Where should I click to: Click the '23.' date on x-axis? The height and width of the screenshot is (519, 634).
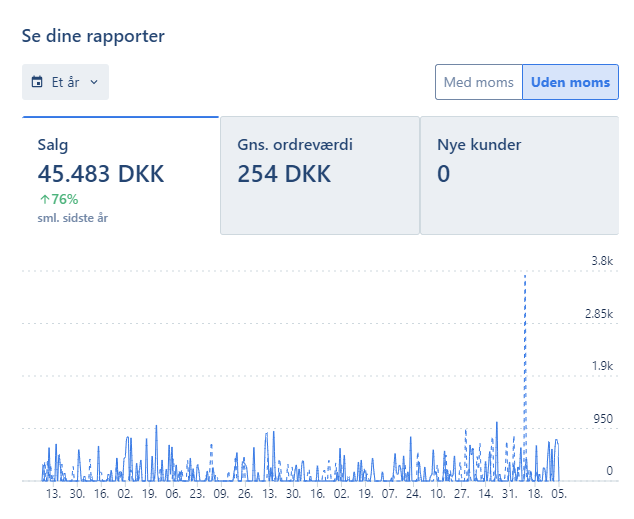coord(197,494)
